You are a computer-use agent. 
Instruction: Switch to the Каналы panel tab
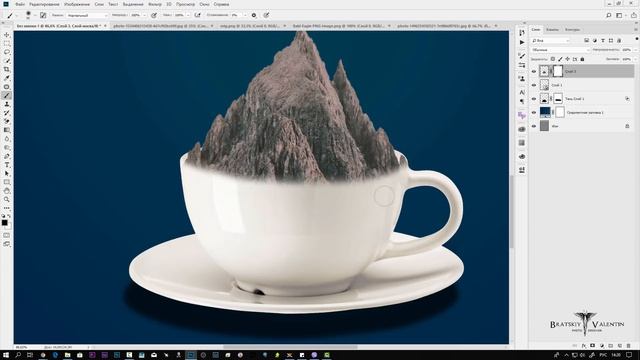click(552, 30)
